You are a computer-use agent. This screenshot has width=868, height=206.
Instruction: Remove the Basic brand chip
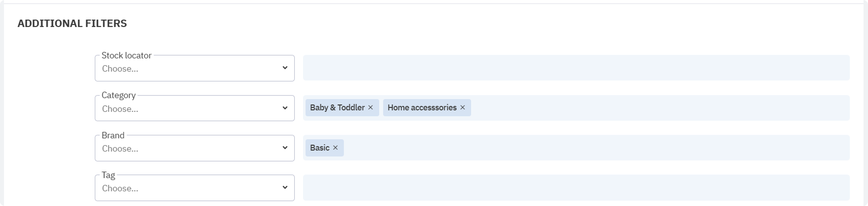(335, 148)
